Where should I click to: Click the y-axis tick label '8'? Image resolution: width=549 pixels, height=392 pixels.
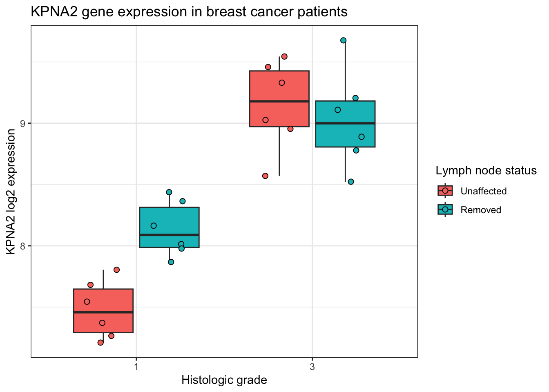point(23,246)
